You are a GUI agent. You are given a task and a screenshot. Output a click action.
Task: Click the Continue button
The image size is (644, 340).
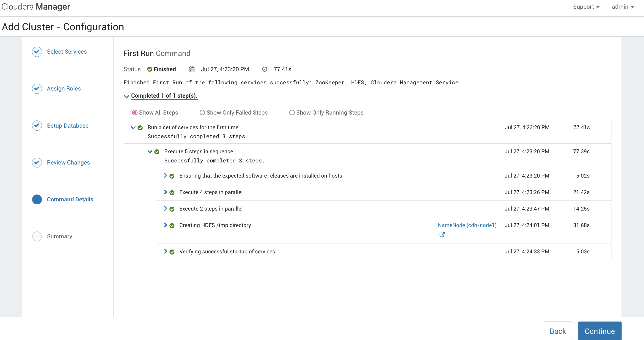point(600,331)
